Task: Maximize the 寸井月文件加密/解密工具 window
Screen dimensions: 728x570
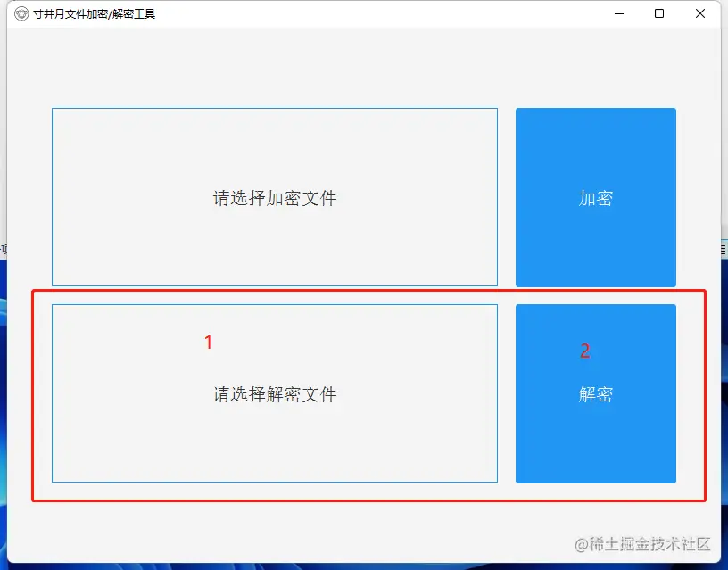Action: pos(659,14)
